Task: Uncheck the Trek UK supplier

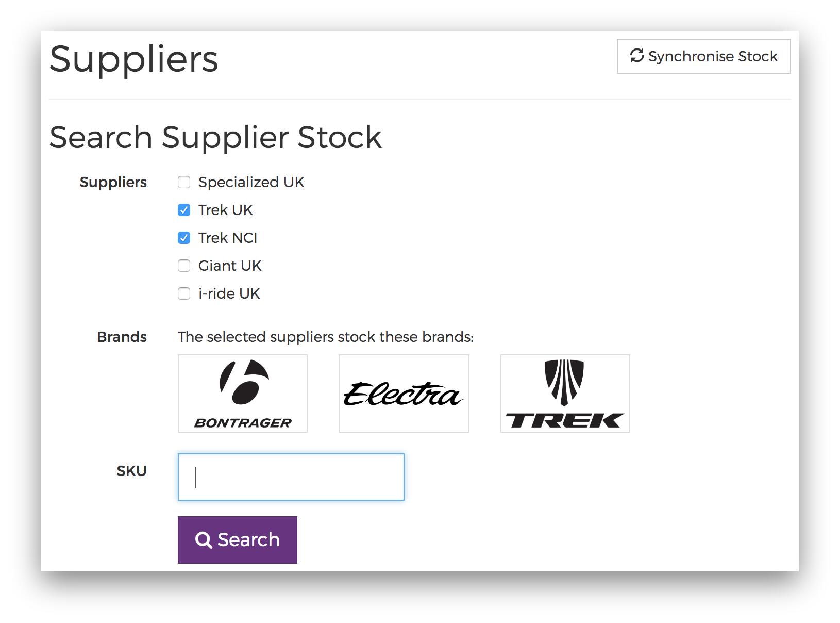Action: 183,209
